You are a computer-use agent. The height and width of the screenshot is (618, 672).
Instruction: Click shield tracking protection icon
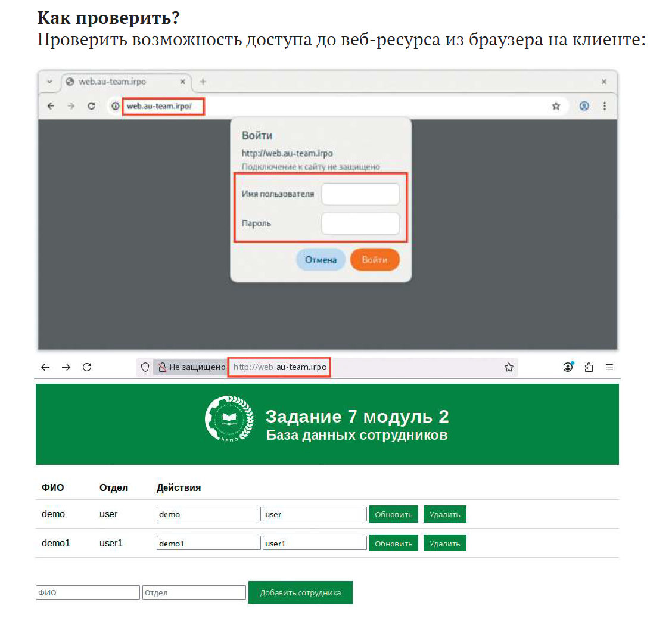tap(145, 367)
